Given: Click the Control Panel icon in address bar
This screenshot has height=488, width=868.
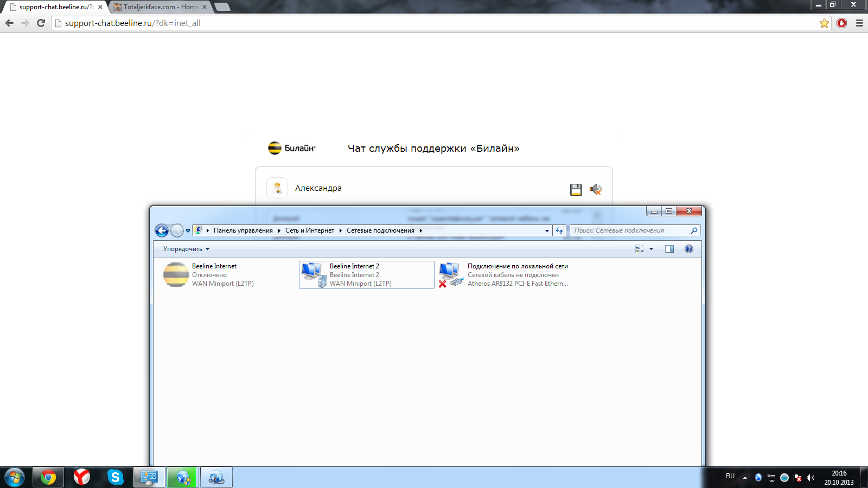Looking at the screenshot, I should click(199, 230).
